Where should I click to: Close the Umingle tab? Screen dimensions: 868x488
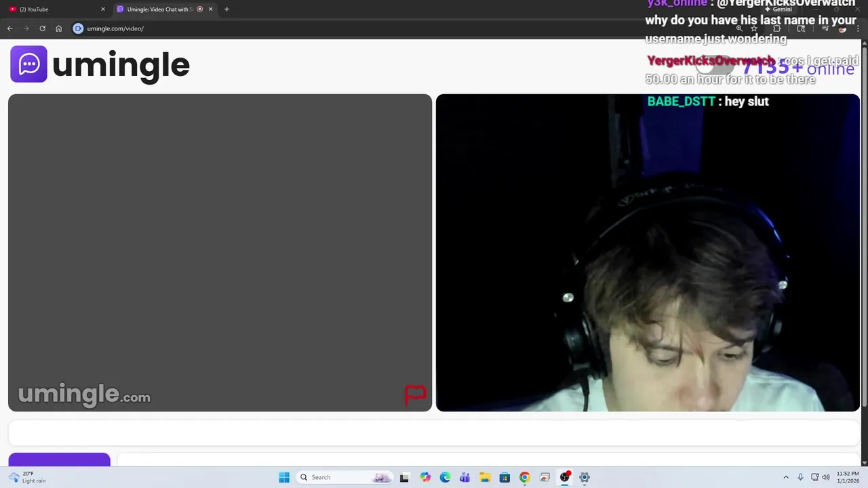coord(210,9)
